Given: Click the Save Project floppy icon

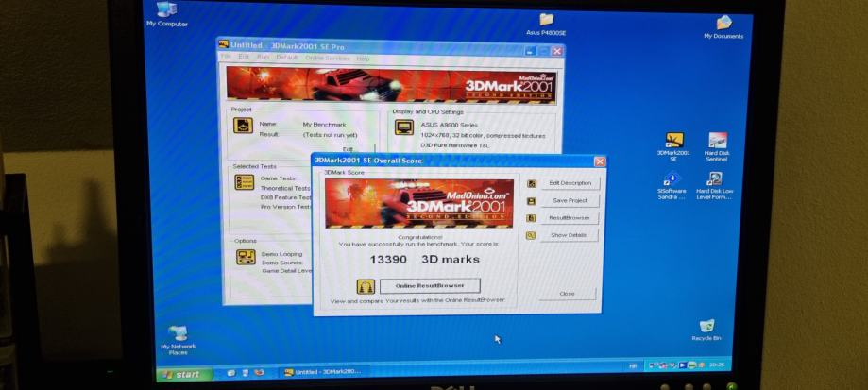Looking at the screenshot, I should 532,201.
